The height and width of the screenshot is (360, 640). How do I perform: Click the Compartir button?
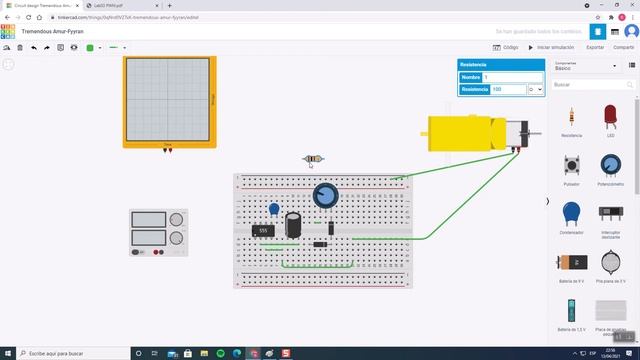(624, 47)
